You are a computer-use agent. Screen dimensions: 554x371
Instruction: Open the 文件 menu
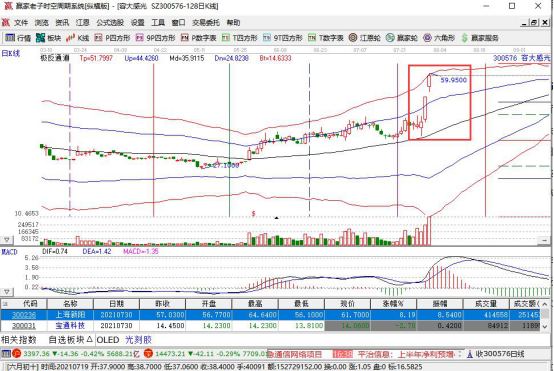21,23
